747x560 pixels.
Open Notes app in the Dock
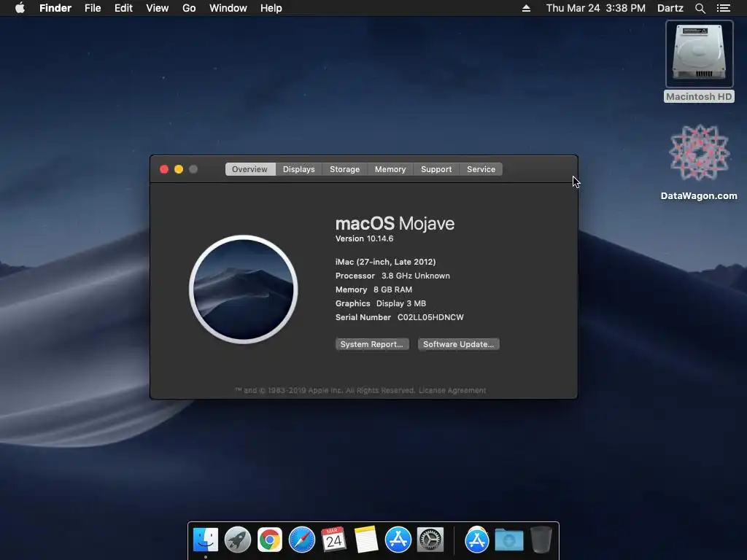366,540
